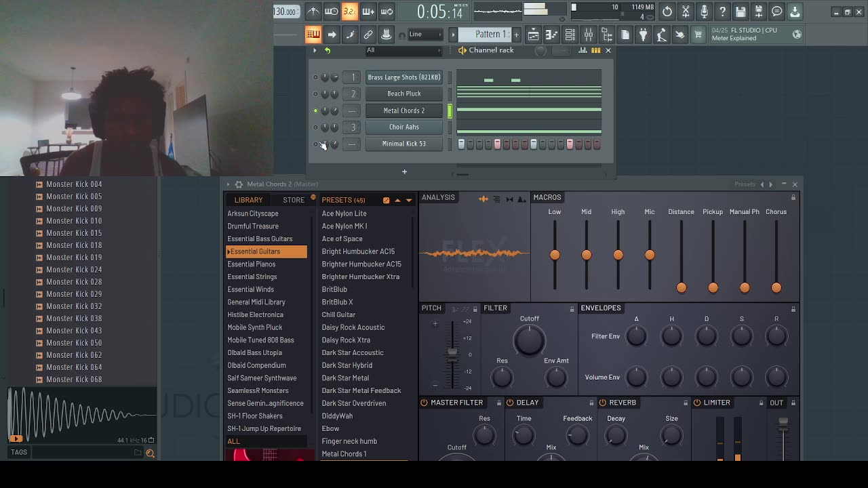Screen dimensions: 868x488
Task: Open the Metal Chords 2 plugin options gear
Action: (x=239, y=184)
